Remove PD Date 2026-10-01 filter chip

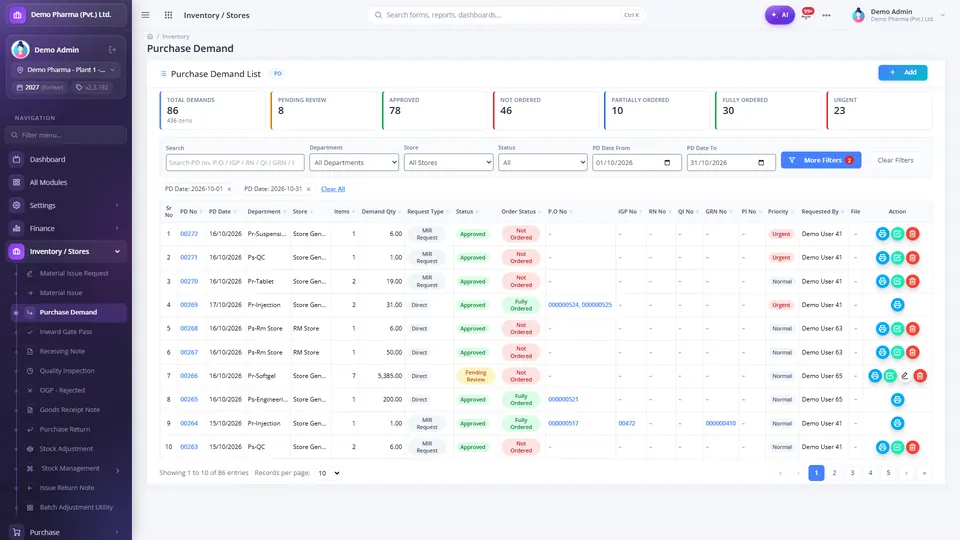(x=230, y=189)
